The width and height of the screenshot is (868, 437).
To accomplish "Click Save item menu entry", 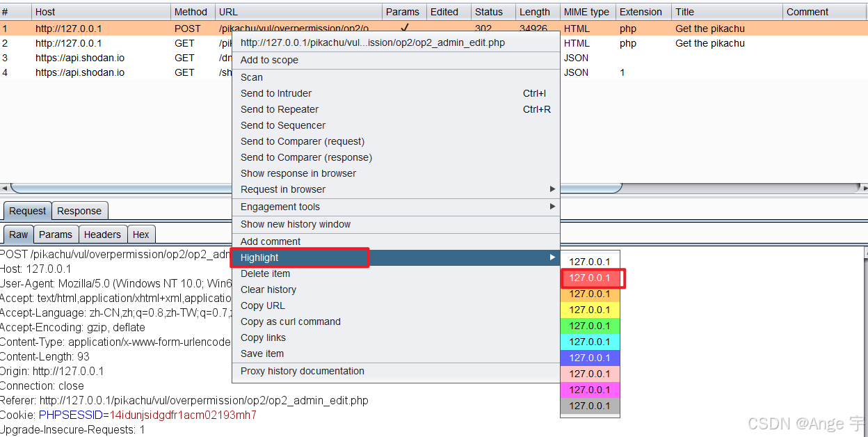I will pyautogui.click(x=396, y=353).
